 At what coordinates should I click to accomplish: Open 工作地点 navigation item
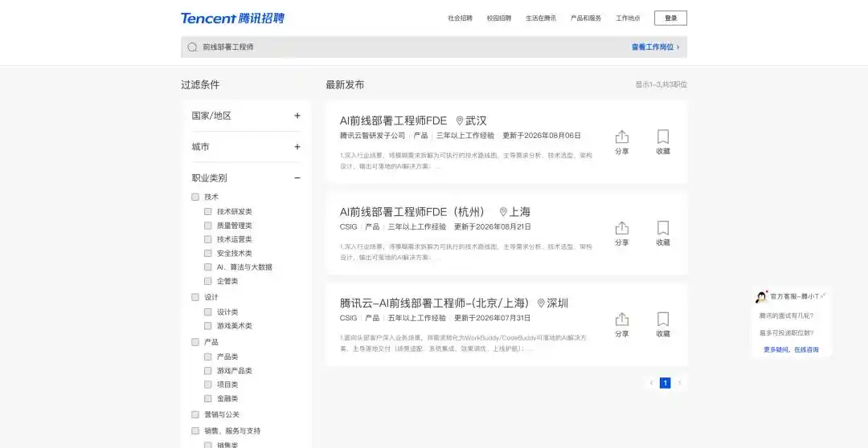click(628, 18)
